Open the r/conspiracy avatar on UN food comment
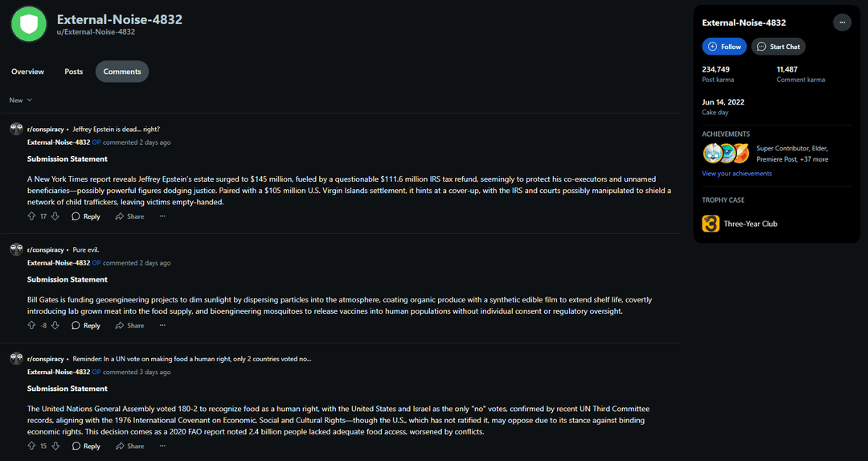Viewport: 868px width, 461px height. pos(17,359)
